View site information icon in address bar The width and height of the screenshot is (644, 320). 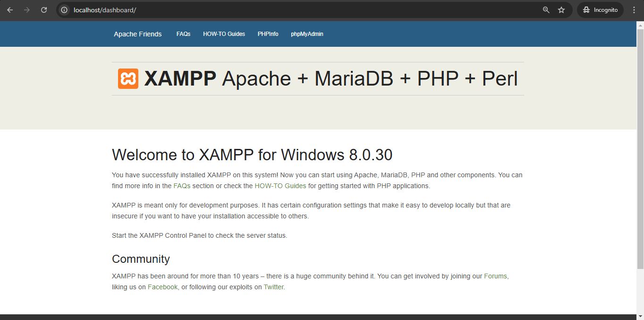click(x=64, y=10)
